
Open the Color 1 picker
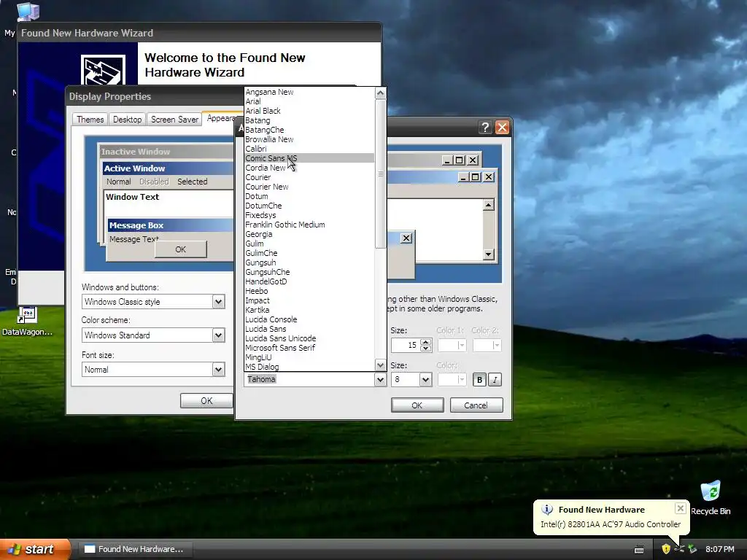click(452, 345)
